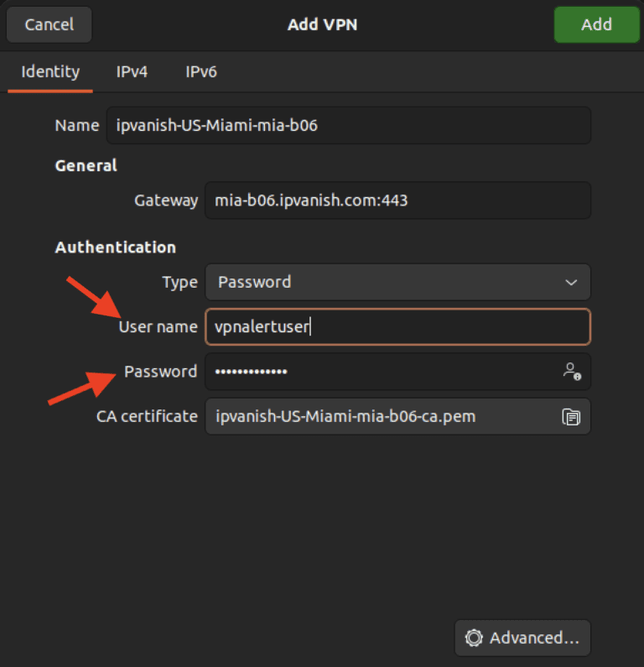The height and width of the screenshot is (667, 644).
Task: Expand the authentication Type chevron arrow
Action: point(571,283)
